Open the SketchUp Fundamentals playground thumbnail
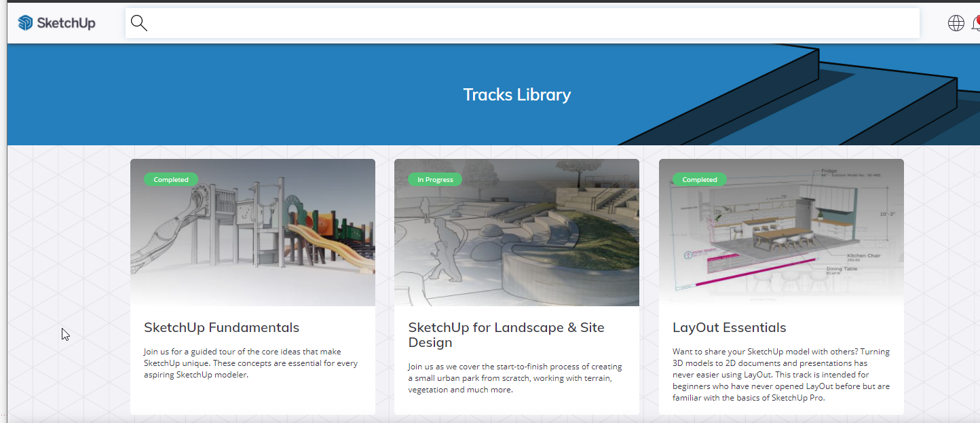This screenshot has height=423, width=980. tap(252, 232)
